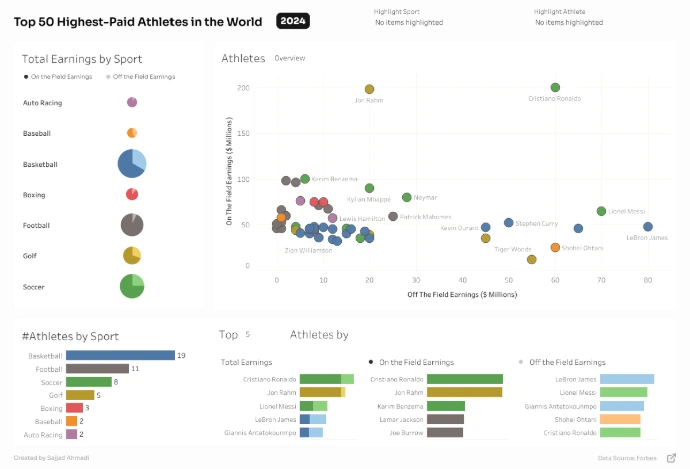Image resolution: width=690 pixels, height=469 pixels.
Task: Click the Data Source: Forbes link
Action: [627, 457]
